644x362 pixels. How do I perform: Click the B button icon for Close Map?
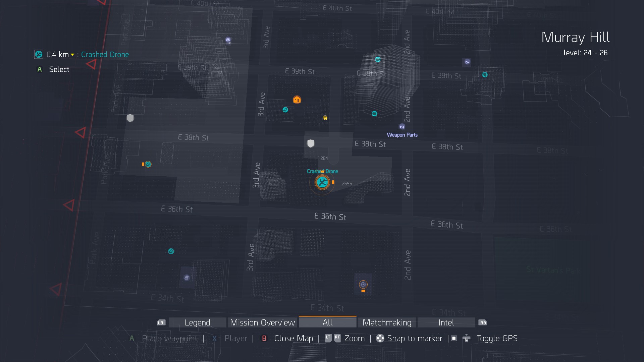pyautogui.click(x=264, y=339)
